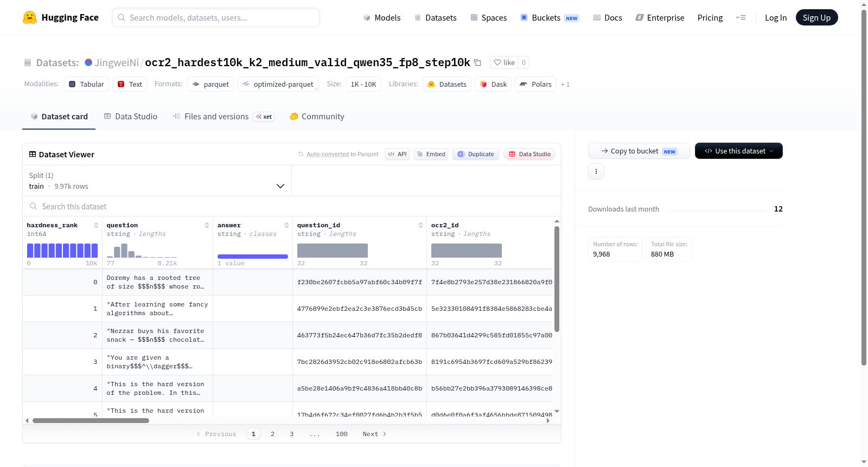The image size is (868, 467).
Task: Copy the dataset name with the copy icon
Action: [477, 62]
